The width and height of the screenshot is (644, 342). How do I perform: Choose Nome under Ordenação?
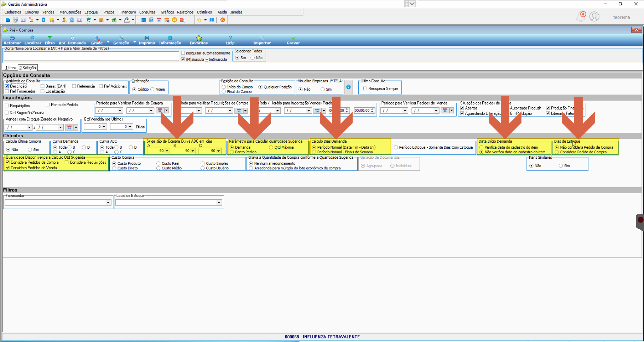point(152,89)
